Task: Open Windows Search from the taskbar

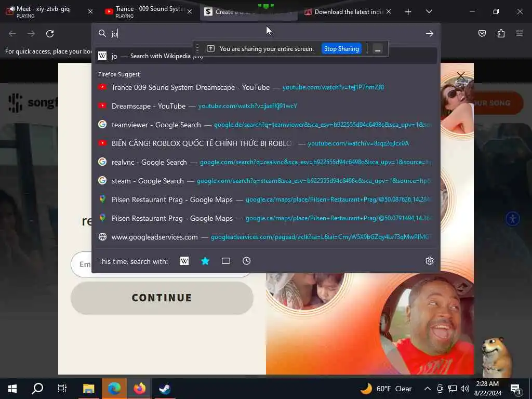Action: [37, 389]
